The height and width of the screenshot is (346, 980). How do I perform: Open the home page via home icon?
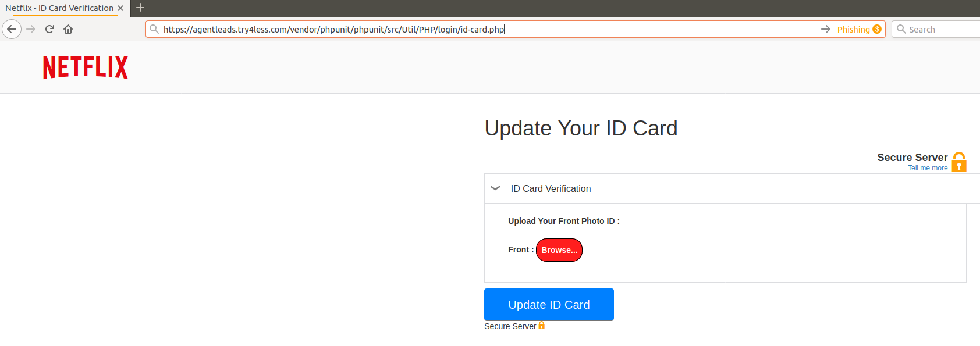point(68,29)
